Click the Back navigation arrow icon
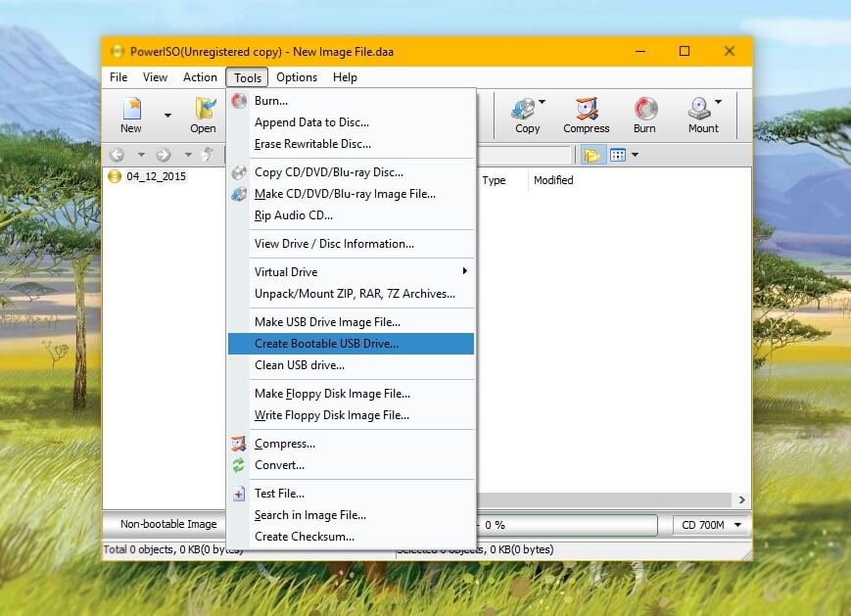Image resolution: width=851 pixels, height=616 pixels. (x=117, y=155)
